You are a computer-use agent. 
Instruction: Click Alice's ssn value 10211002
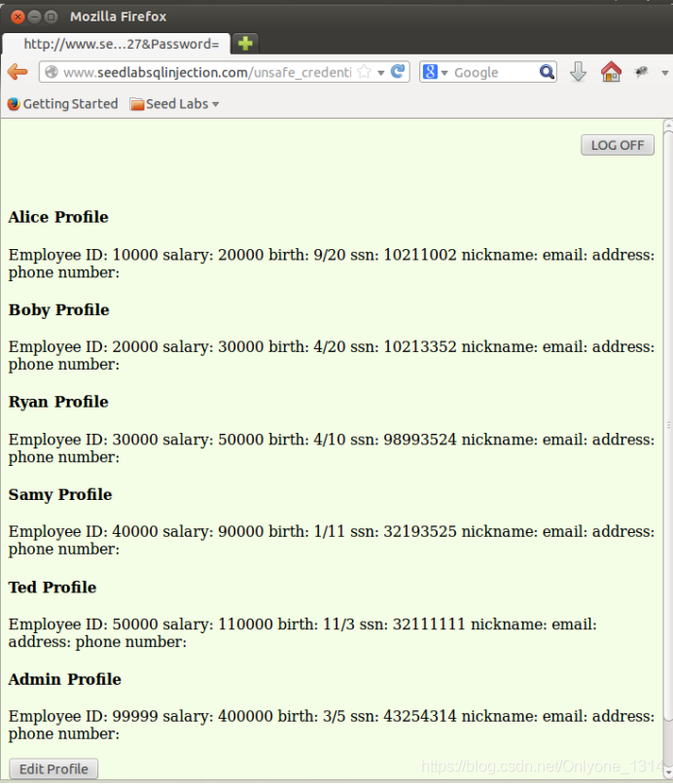420,255
